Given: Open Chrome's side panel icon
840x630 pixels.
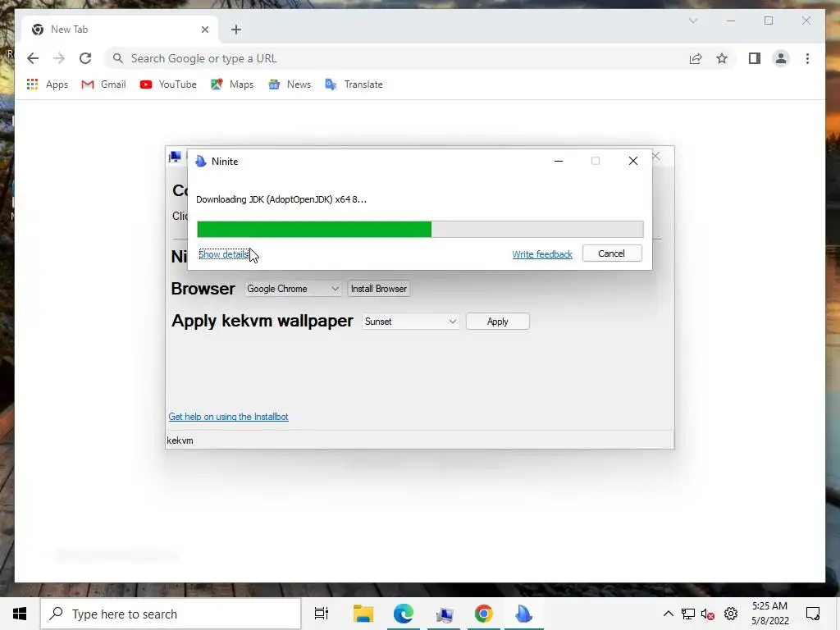Looking at the screenshot, I should click(x=755, y=58).
